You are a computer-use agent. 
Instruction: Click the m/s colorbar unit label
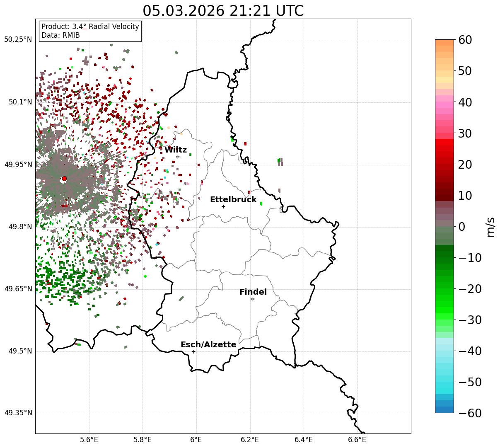coord(490,226)
